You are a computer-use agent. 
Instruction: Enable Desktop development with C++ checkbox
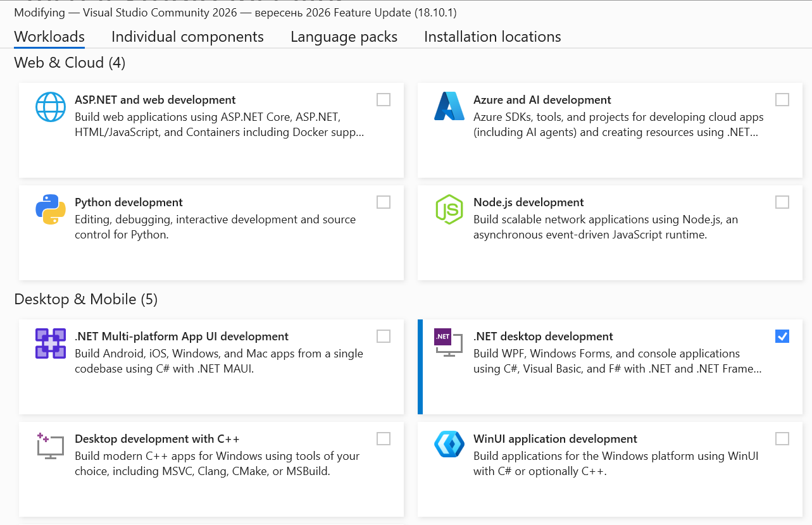point(384,438)
